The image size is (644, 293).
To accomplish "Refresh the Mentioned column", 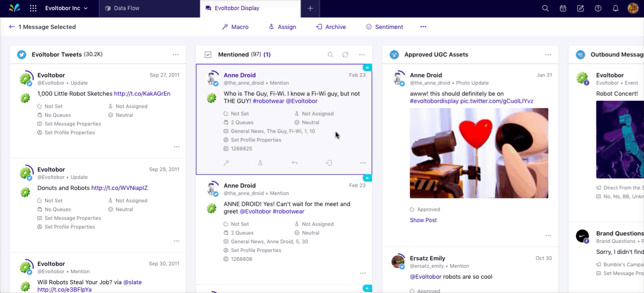I will tap(345, 55).
